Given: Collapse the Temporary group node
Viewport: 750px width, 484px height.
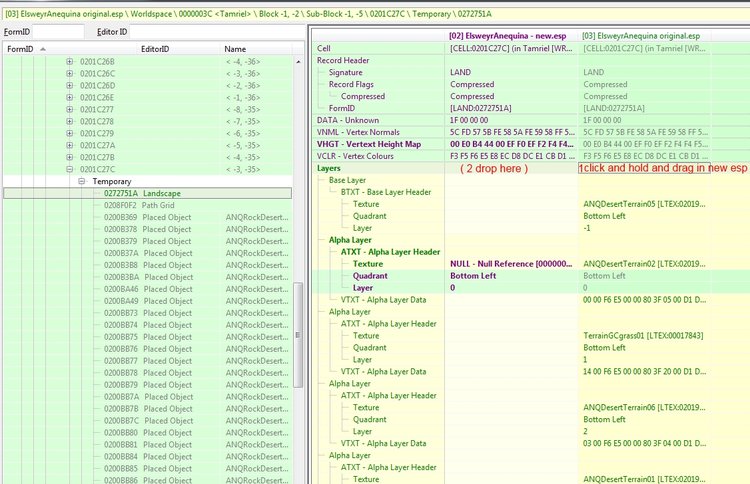Looking at the screenshot, I should pyautogui.click(x=81, y=181).
